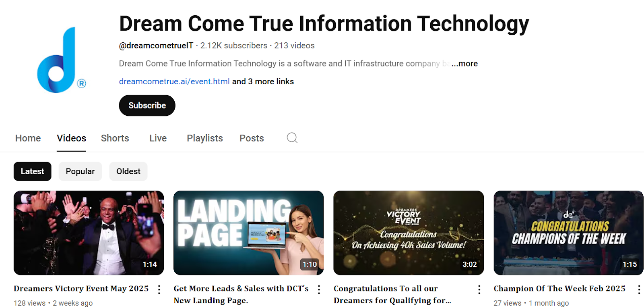Open options menu for Dreamers Victory Event video
Viewport: 644px width, 308px height.
click(x=159, y=289)
